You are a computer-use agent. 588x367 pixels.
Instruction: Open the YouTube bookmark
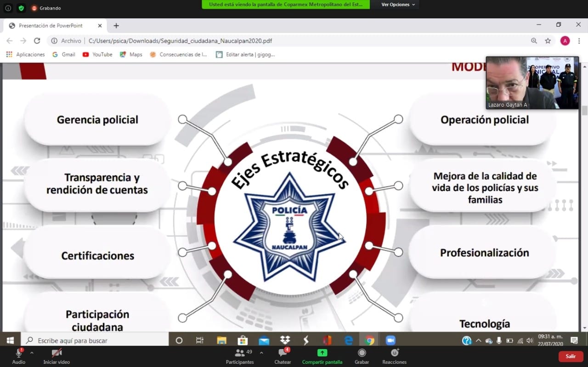pyautogui.click(x=97, y=54)
